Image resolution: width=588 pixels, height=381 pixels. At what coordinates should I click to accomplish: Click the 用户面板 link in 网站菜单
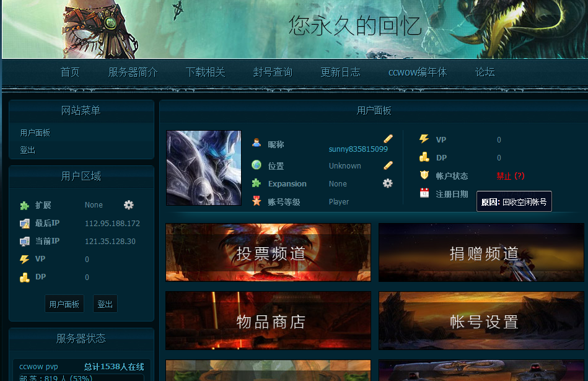(35, 133)
